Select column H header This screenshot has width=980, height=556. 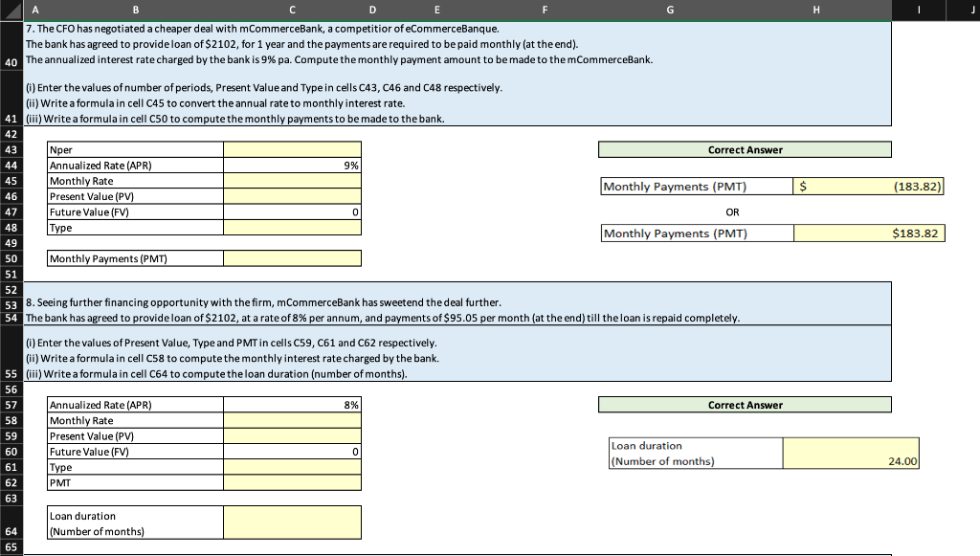(x=816, y=10)
